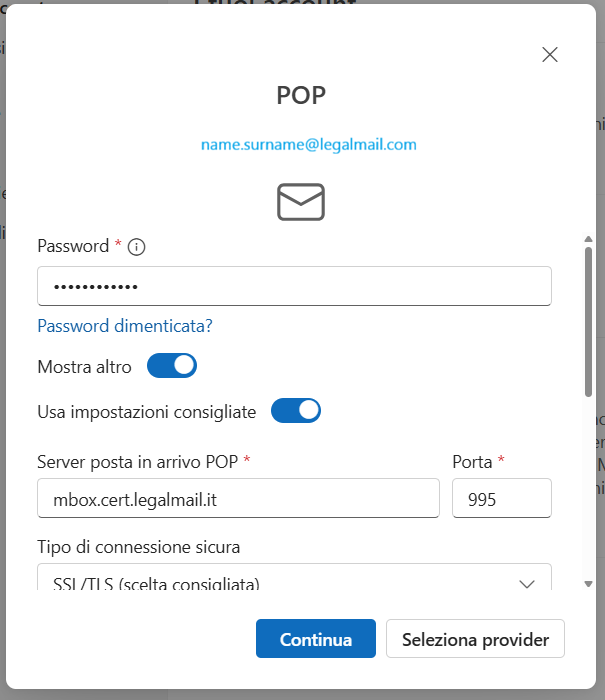This screenshot has width=605, height=700.
Task: Toggle the Mostra altro switch
Action: (172, 366)
